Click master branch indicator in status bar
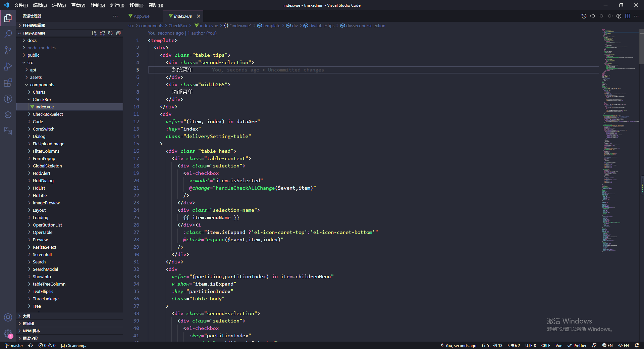Image resolution: width=644 pixels, height=349 pixels. [x=14, y=345]
